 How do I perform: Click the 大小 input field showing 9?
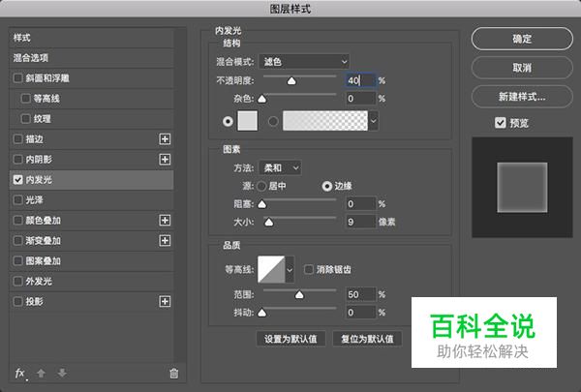click(361, 222)
